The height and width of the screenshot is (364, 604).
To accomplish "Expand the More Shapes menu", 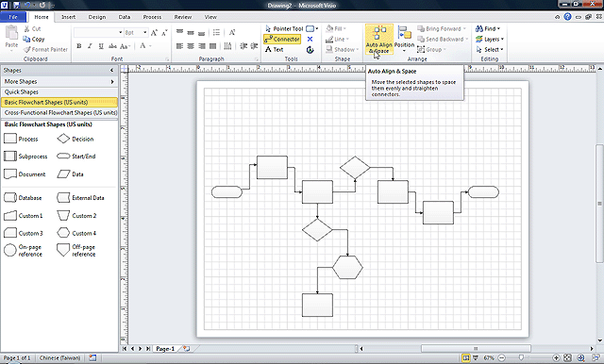I will (x=59, y=82).
